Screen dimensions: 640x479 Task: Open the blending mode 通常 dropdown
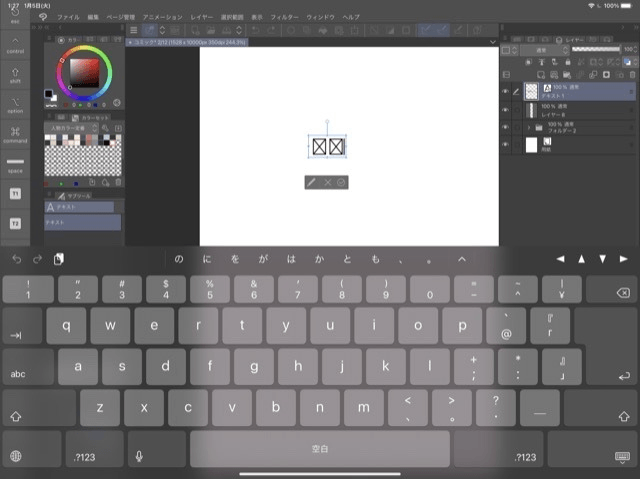click(x=544, y=50)
